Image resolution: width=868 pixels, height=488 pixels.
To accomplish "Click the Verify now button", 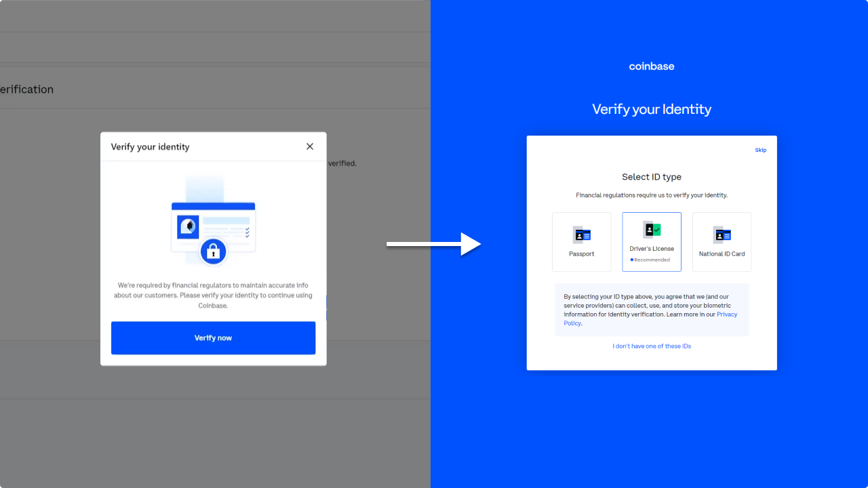I will [x=213, y=338].
